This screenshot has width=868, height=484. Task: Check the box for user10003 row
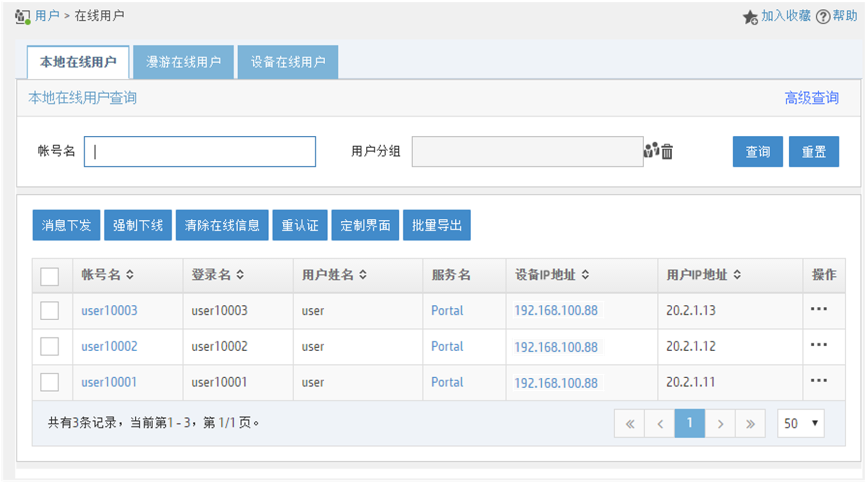tap(50, 311)
